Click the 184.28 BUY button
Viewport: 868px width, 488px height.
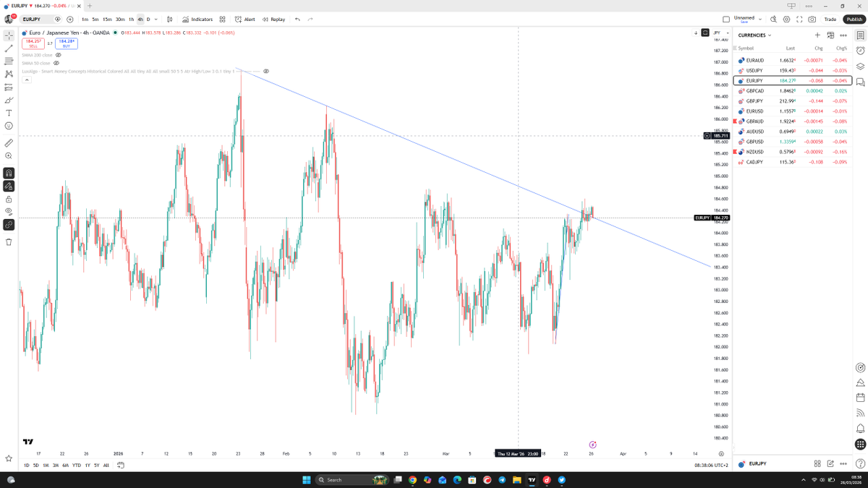point(67,43)
